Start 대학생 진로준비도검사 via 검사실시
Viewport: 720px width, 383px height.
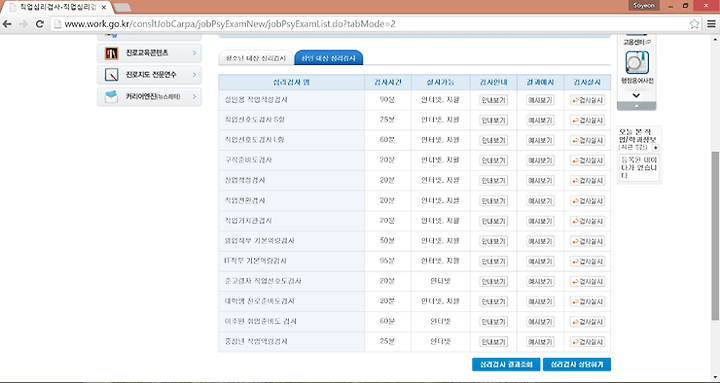587,302
